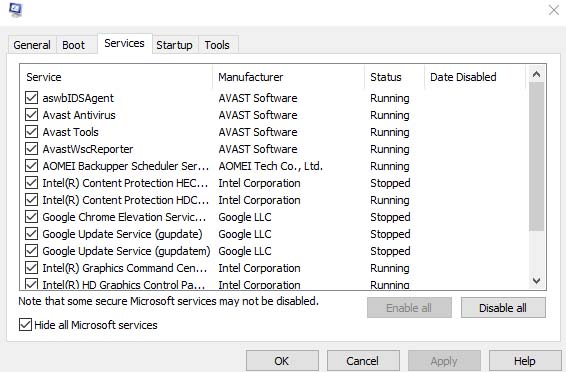Select Intel(R) Content Protection HDC service name
The height and width of the screenshot is (372, 566).
pyautogui.click(x=126, y=200)
